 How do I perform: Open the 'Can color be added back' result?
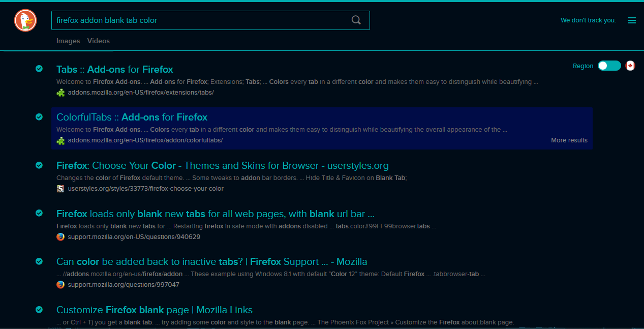tap(211, 261)
